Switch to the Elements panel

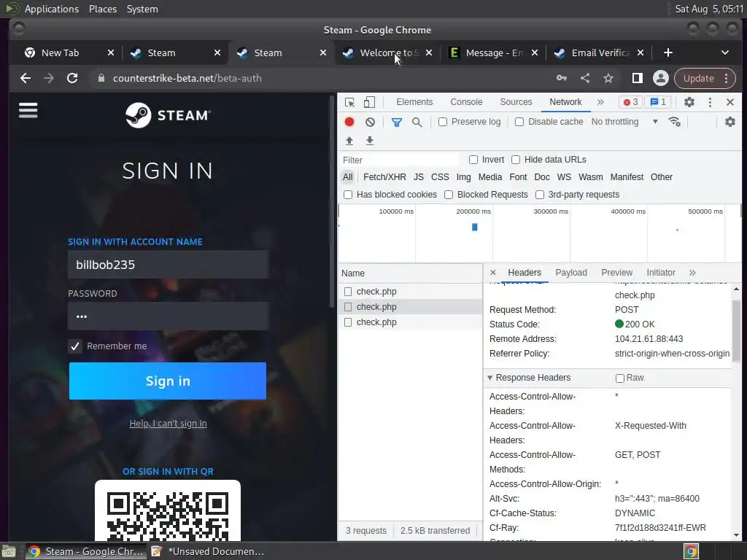pos(414,102)
